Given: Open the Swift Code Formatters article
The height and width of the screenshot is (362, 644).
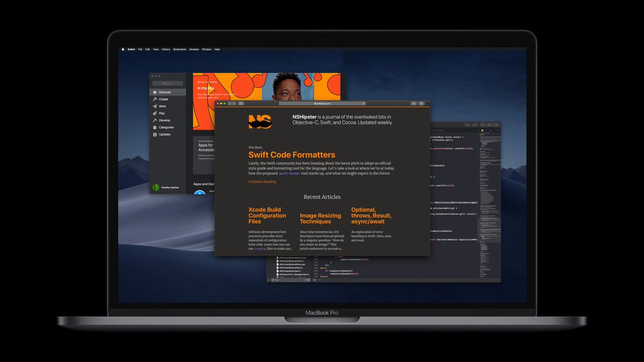Looking at the screenshot, I should [x=291, y=155].
